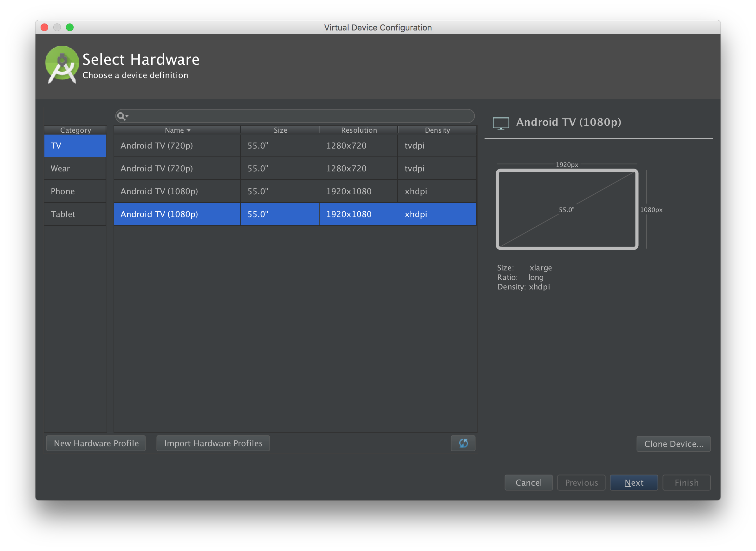Select the Wear category
This screenshot has height=551, width=756.
point(75,169)
